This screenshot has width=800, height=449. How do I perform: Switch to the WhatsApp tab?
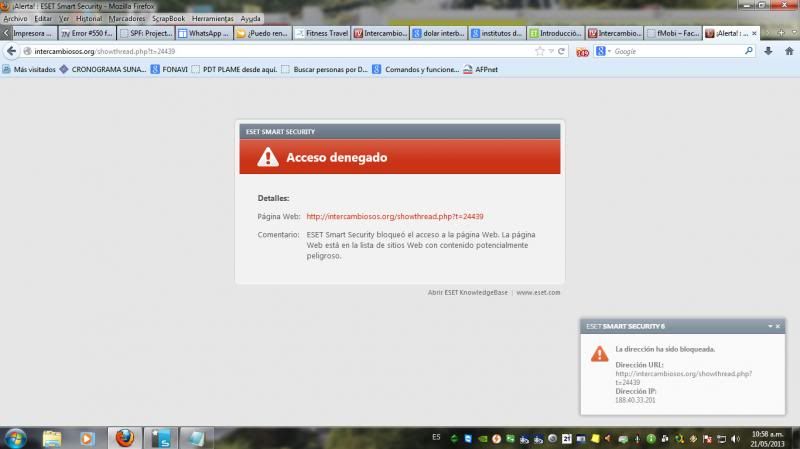(x=204, y=33)
